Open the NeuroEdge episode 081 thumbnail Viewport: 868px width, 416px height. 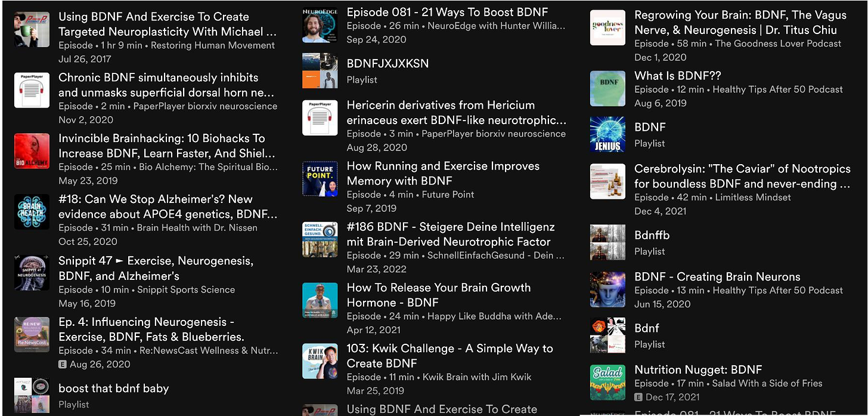[320, 25]
